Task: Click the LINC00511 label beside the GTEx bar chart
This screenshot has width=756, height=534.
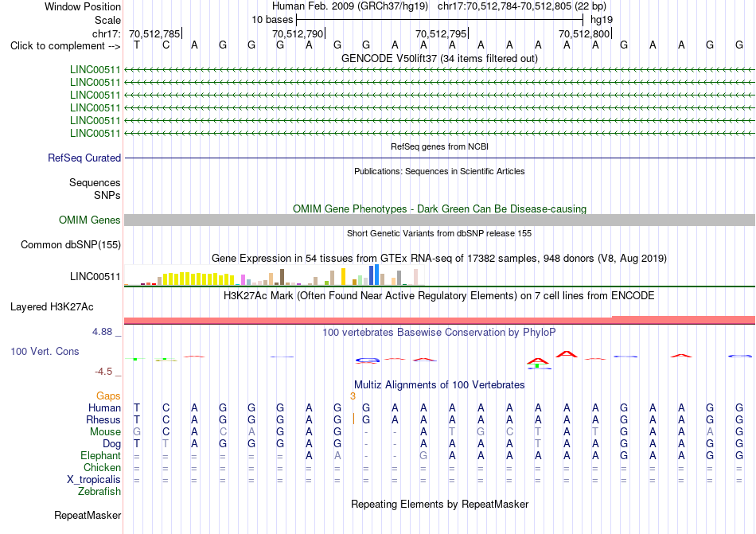Action: tap(95, 277)
